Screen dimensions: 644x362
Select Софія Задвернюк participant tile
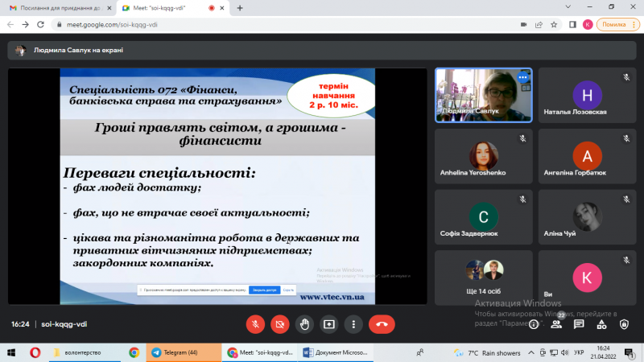(x=484, y=216)
